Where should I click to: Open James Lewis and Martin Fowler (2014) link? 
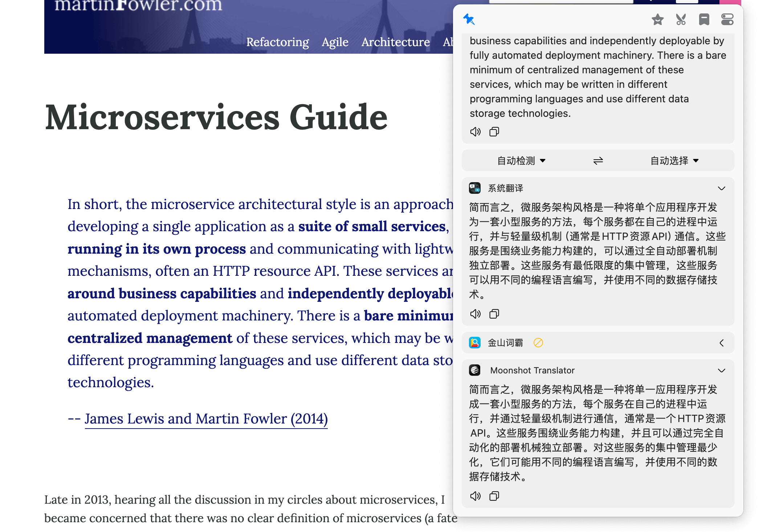(206, 419)
